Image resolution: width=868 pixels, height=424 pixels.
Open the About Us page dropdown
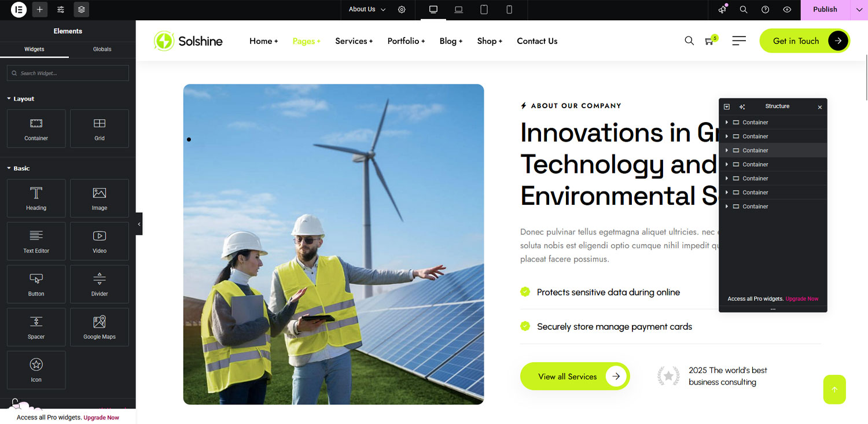point(367,10)
